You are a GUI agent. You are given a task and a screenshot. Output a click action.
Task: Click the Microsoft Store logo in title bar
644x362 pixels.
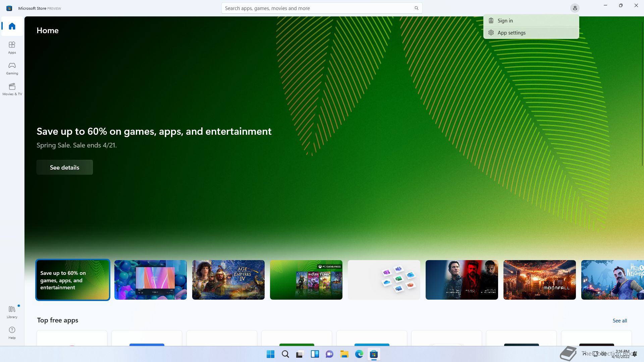click(9, 8)
